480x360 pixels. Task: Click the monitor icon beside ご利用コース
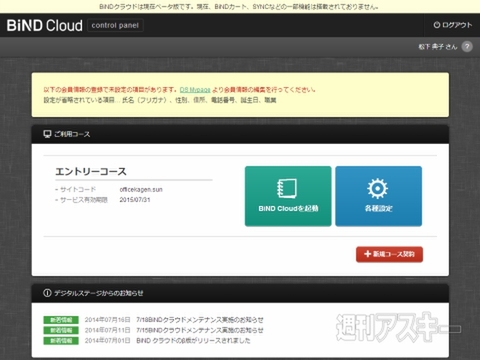pos(47,134)
